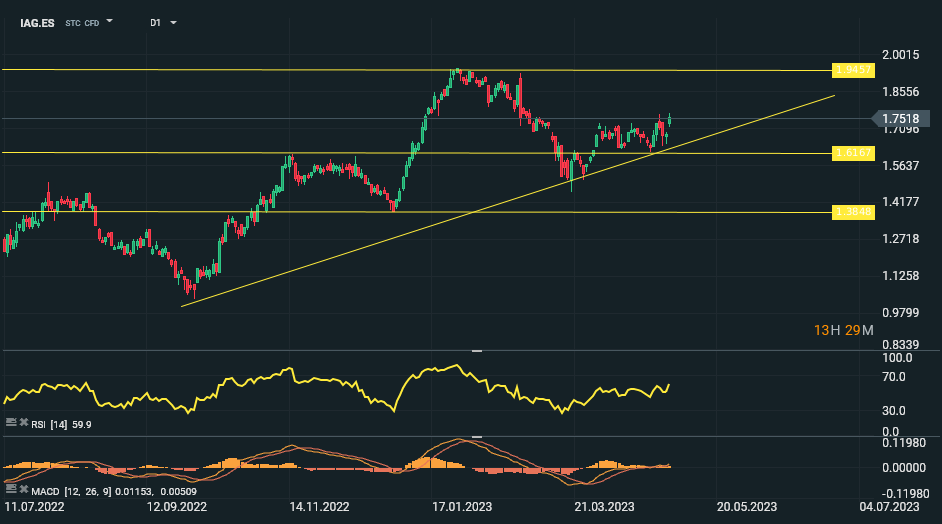Click the IAG.ES symbol name
942x524 pixels.
click(37, 23)
